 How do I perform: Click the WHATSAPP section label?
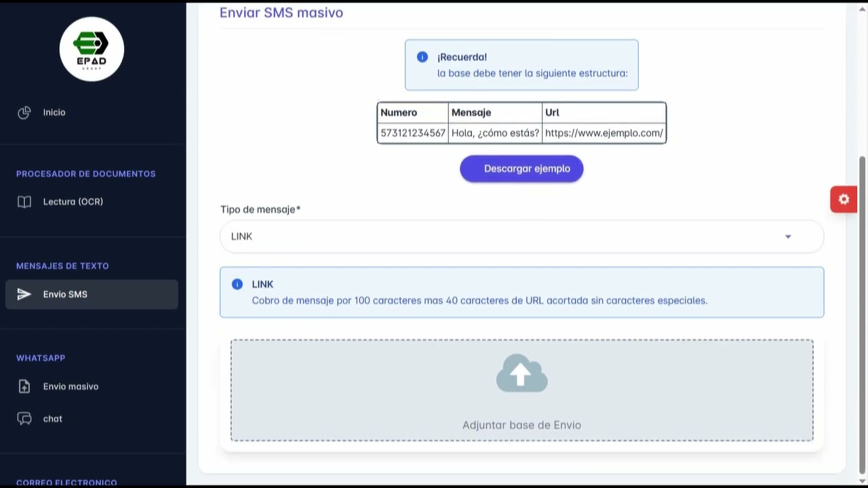41,358
